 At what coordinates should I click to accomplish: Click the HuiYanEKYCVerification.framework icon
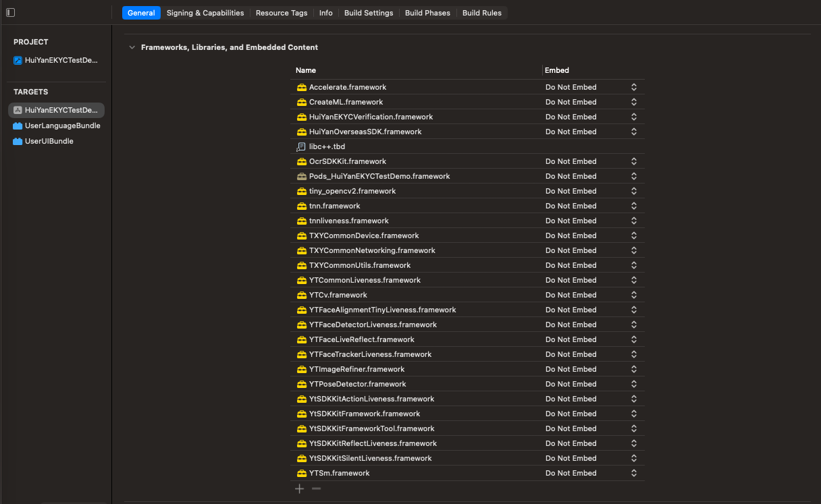point(302,117)
